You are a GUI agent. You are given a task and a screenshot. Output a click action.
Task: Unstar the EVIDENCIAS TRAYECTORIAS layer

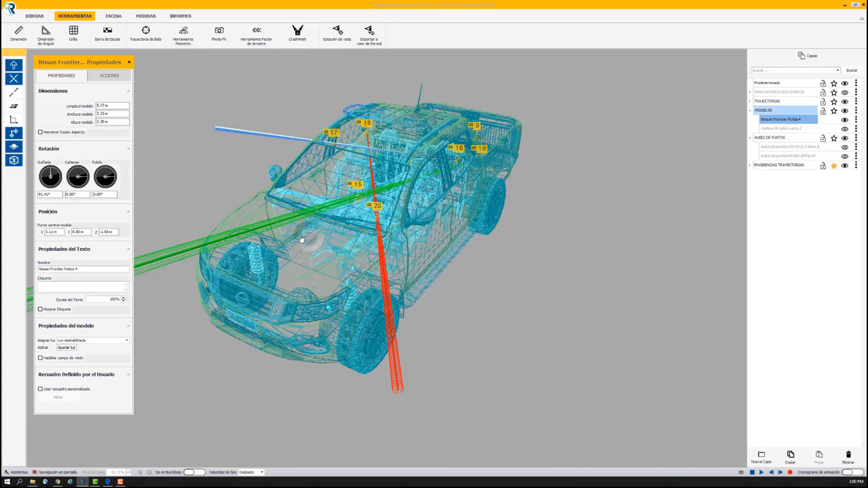click(x=834, y=165)
